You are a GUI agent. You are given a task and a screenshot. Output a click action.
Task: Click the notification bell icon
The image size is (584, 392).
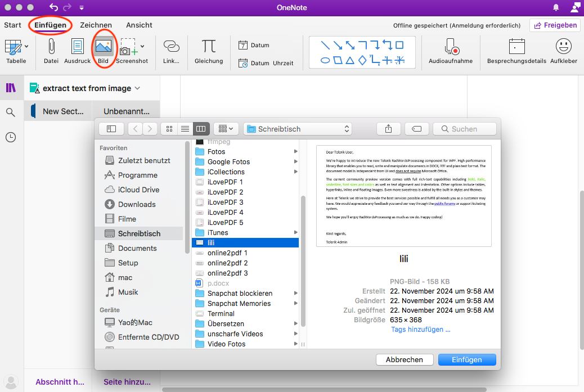pyautogui.click(x=556, y=7)
